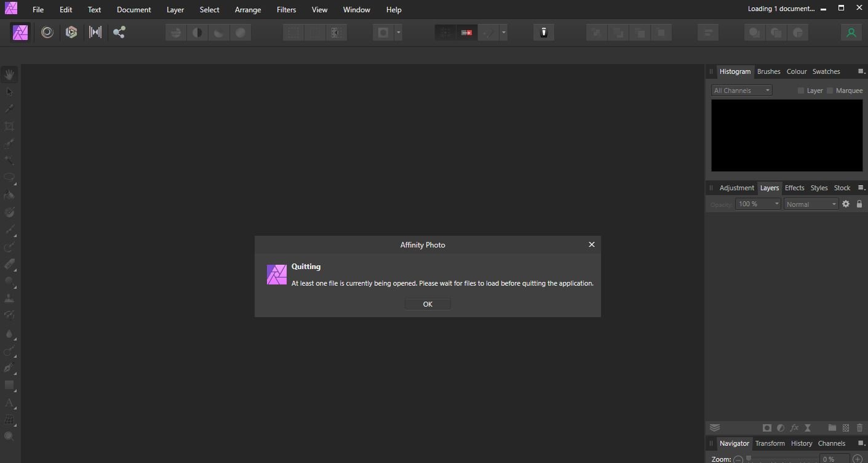
Task: Expand the Snapping options arrow
Action: point(504,33)
